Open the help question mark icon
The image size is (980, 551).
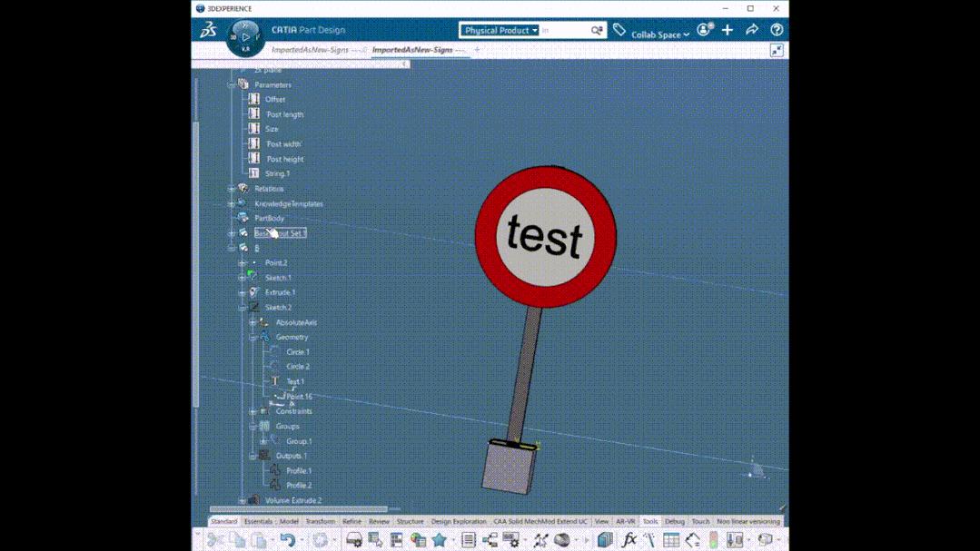[777, 30]
